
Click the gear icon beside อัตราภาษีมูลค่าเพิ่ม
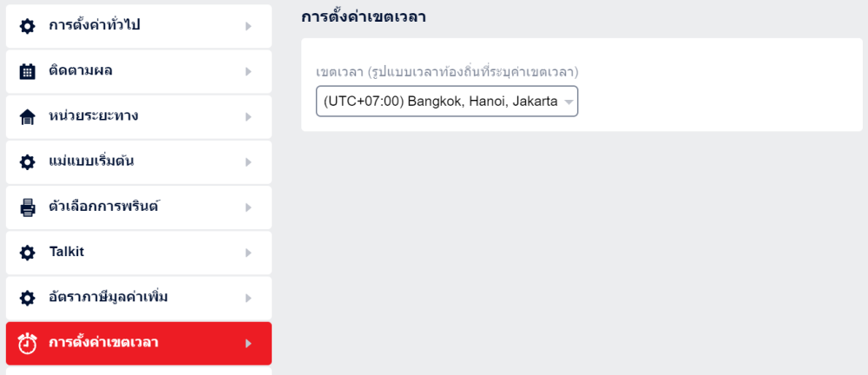[27, 298]
